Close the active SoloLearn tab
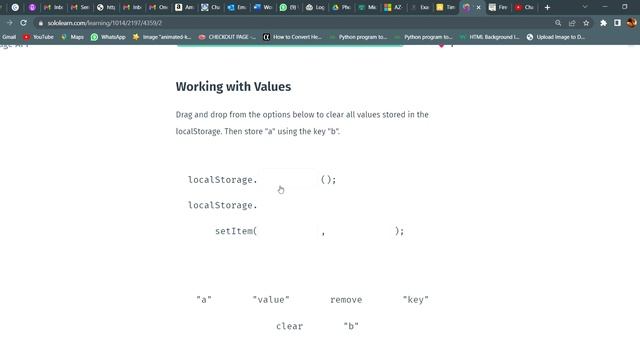640x360 pixels. (x=478, y=7)
